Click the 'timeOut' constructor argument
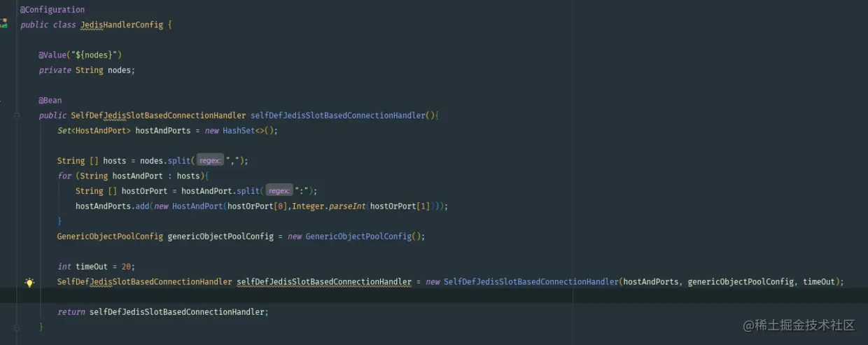This screenshot has width=868, height=345. point(819,282)
